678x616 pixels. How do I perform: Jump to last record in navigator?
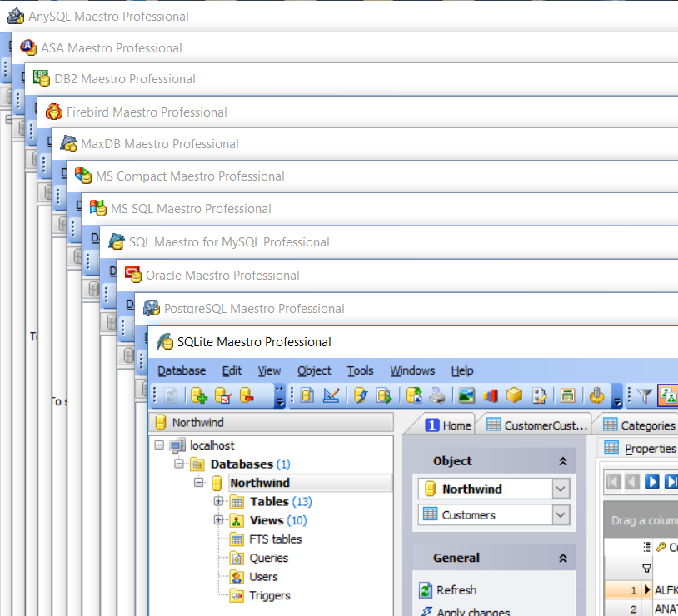671,481
